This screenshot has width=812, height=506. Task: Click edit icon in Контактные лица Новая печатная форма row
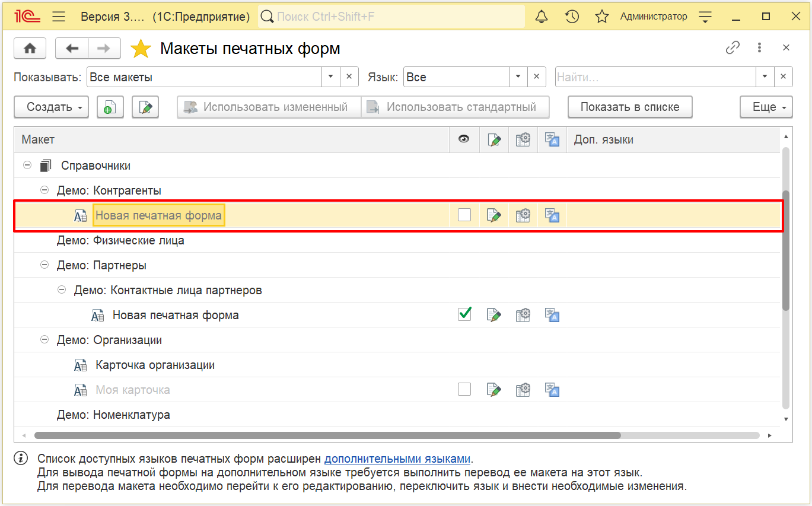tap(493, 315)
